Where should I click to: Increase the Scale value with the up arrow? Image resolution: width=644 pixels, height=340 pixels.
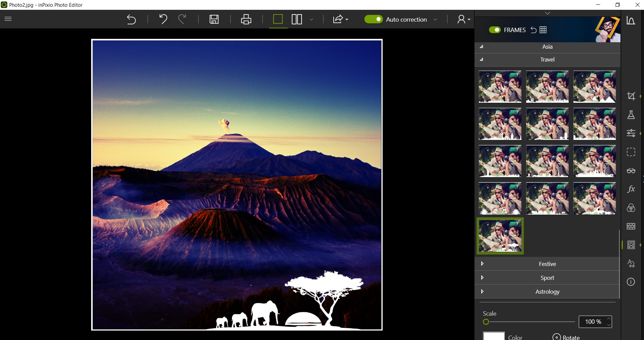click(x=609, y=319)
